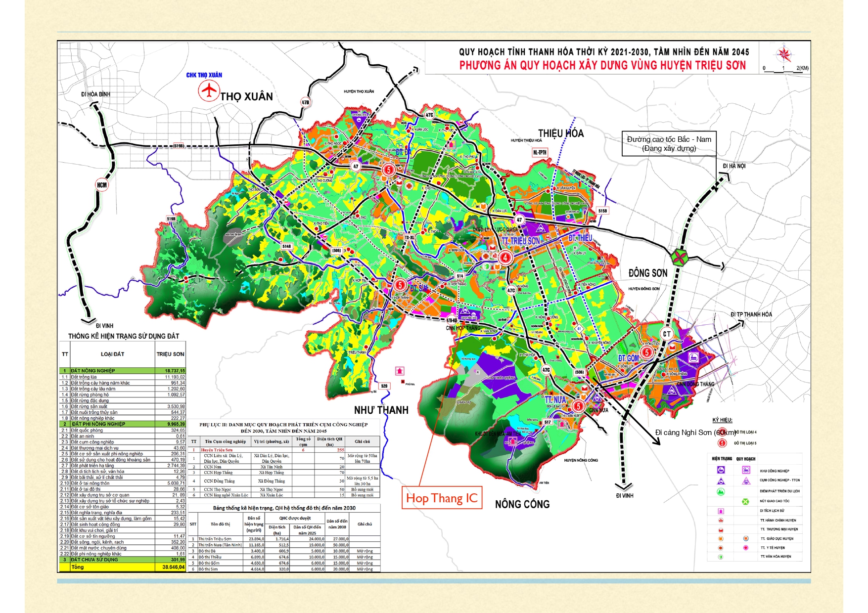
Task: Click the Thọ Xuân airport airplane icon
Action: [x=209, y=91]
